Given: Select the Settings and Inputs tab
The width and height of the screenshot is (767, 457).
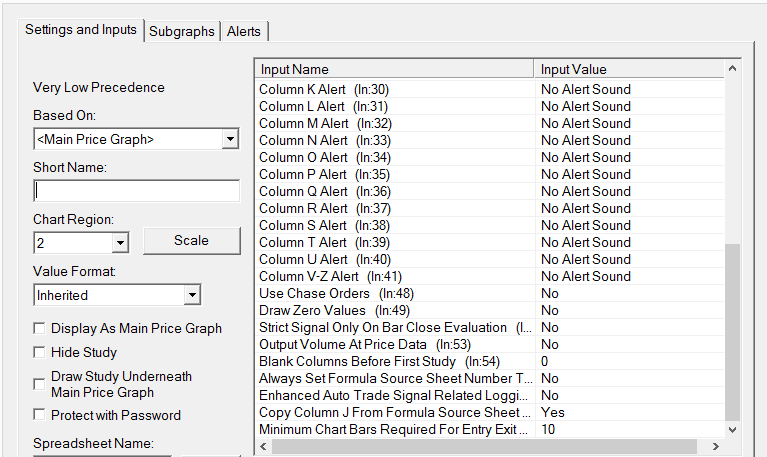Looking at the screenshot, I should click(x=81, y=30).
